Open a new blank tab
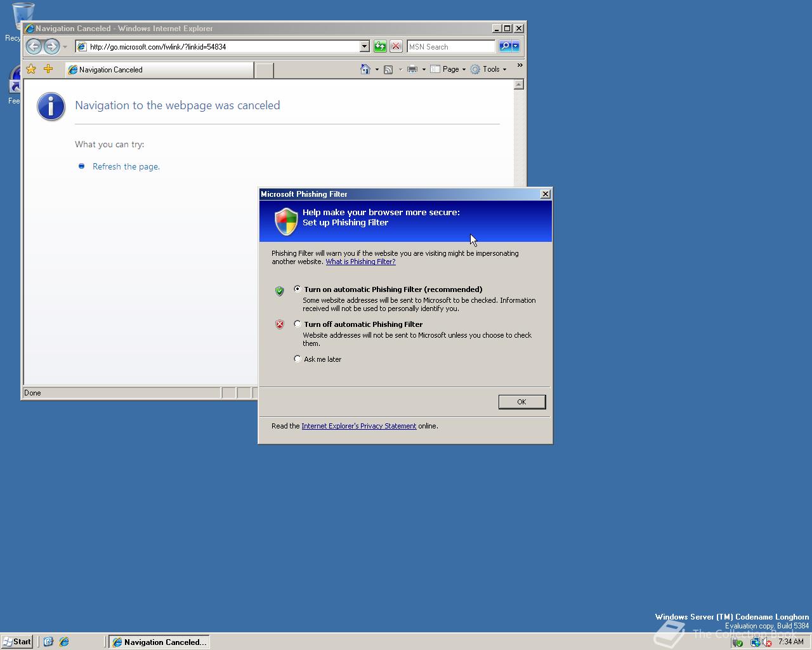This screenshot has width=812, height=650. point(264,70)
